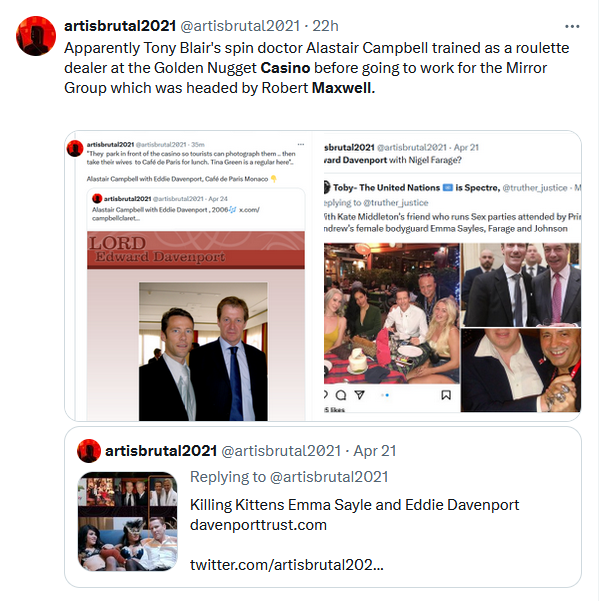Image resolution: width=613 pixels, height=601 pixels.
Task: Select the bookmark icon in the embedded image
Action: [x=446, y=395]
